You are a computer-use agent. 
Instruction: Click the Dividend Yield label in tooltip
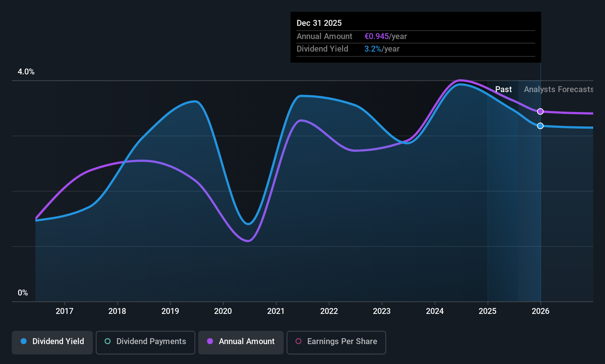point(322,49)
